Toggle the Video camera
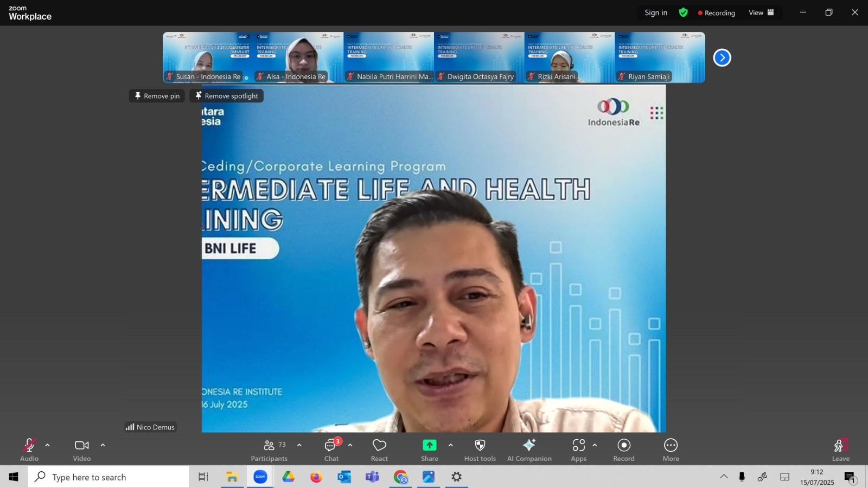Image resolution: width=868 pixels, height=488 pixels. 82,450
